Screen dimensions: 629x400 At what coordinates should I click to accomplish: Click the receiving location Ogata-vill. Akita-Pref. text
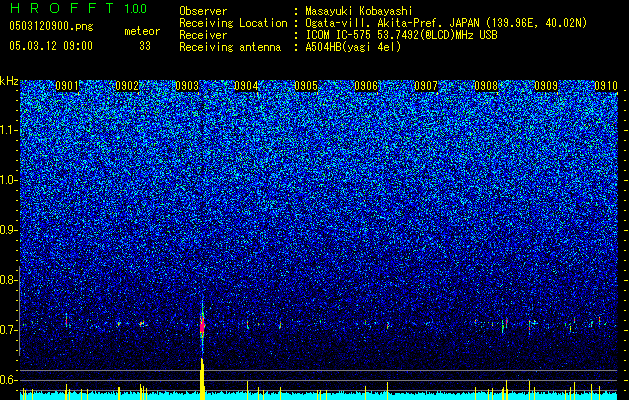point(446,23)
